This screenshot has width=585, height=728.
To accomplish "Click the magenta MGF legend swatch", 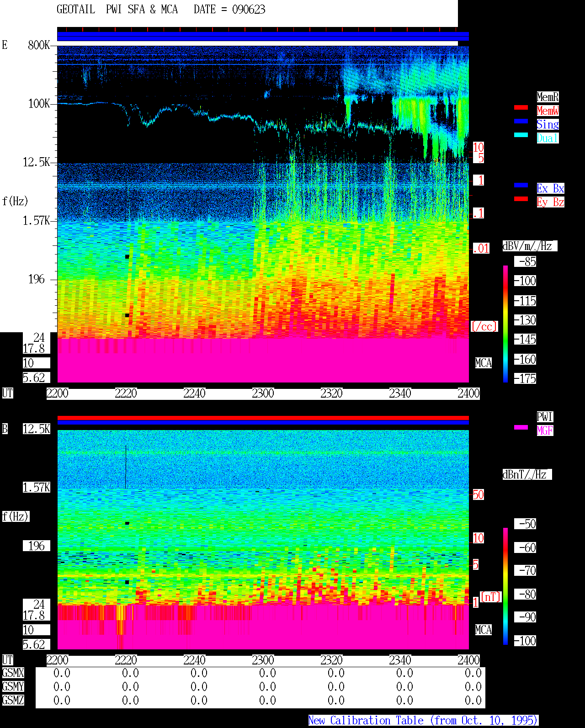I will click(521, 427).
